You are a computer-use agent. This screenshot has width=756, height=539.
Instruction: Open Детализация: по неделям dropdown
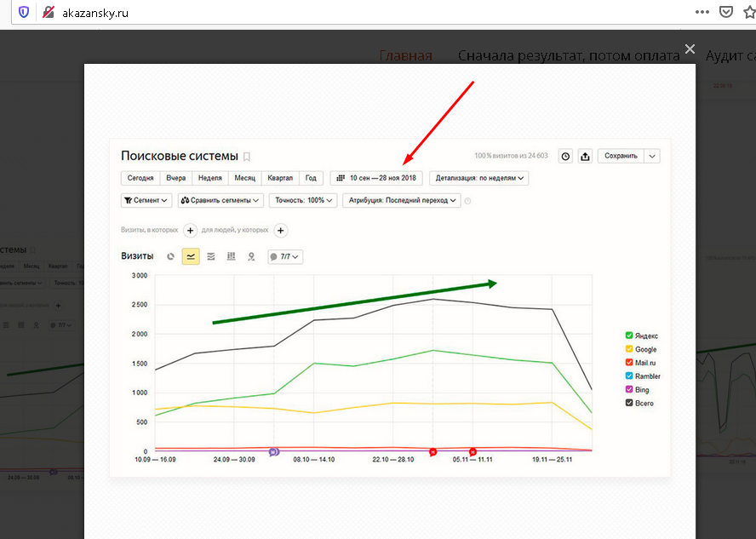[478, 178]
